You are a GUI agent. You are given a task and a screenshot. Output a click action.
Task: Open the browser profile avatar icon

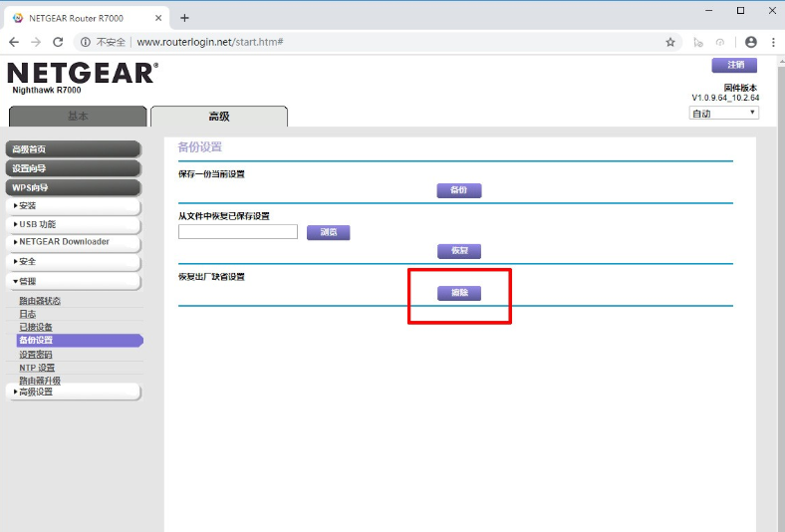click(x=750, y=42)
